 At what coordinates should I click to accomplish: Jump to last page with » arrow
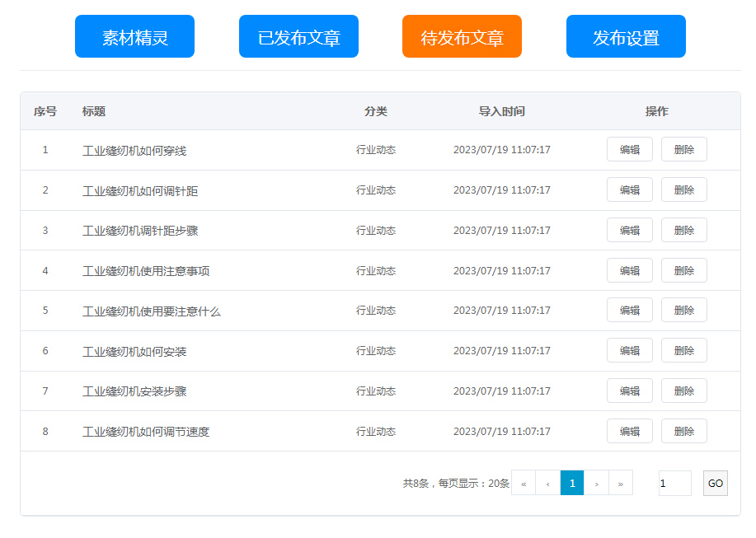620,483
